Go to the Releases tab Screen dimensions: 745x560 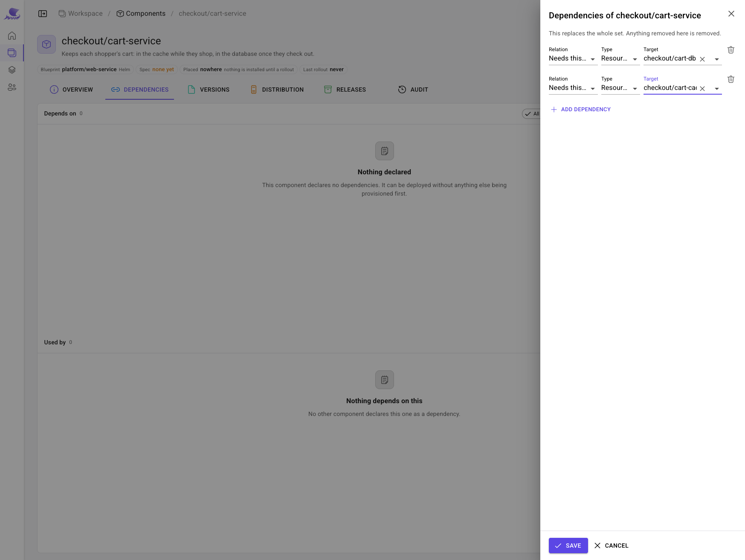pos(345,89)
